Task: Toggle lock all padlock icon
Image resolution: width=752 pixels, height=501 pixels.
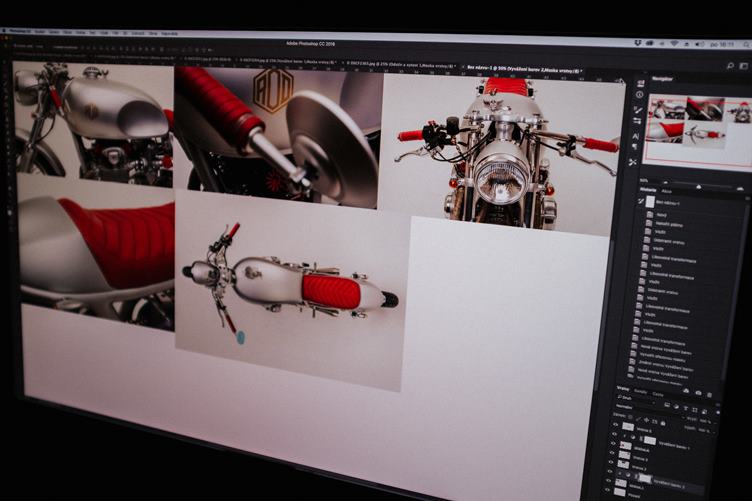Action: 663,423
